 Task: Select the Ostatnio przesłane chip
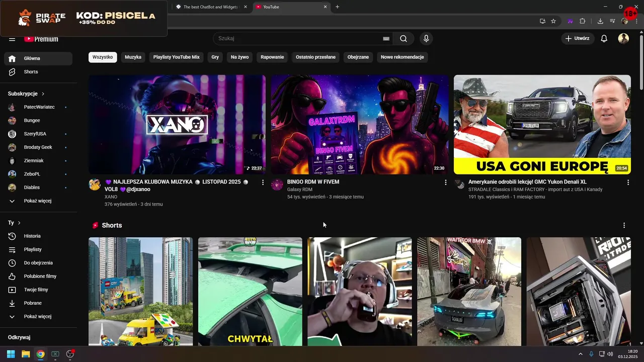315,57
